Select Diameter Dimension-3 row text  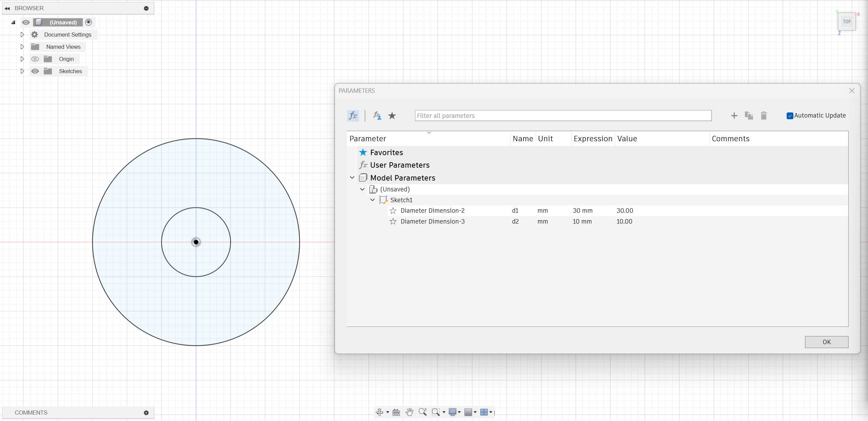(x=433, y=222)
